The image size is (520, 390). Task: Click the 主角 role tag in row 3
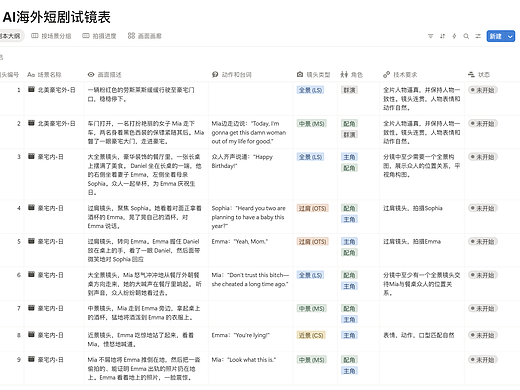click(x=349, y=157)
